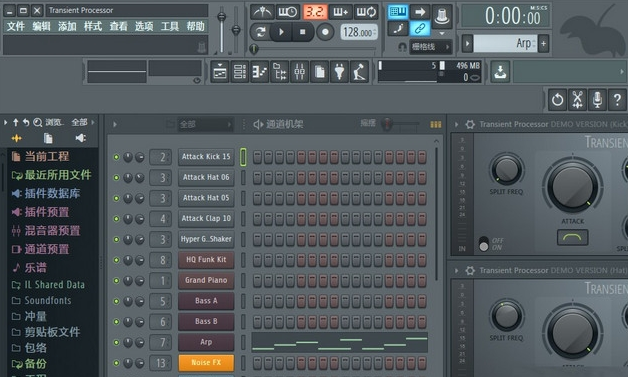Click the plugin picker plug icon
The height and width of the screenshot is (377, 628).
339,72
